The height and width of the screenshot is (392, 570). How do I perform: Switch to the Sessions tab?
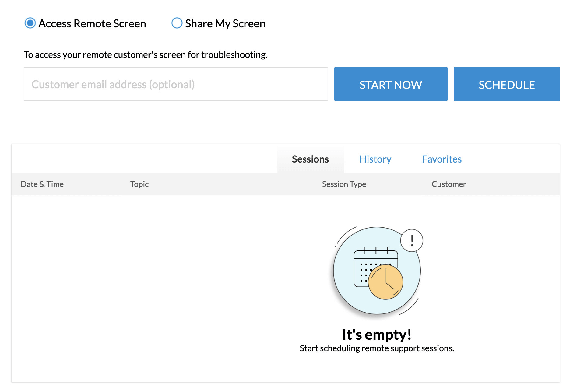pyautogui.click(x=310, y=159)
